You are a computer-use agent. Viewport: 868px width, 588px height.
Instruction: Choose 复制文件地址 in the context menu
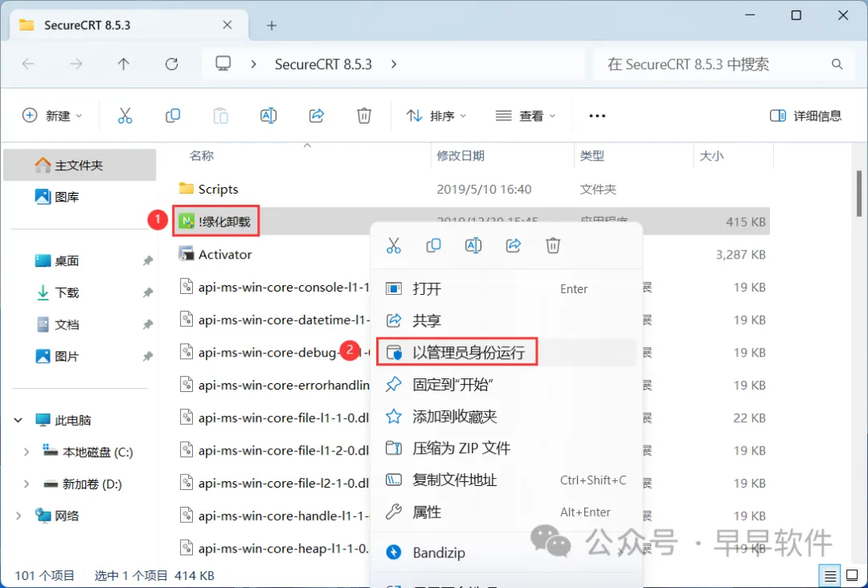506,480
